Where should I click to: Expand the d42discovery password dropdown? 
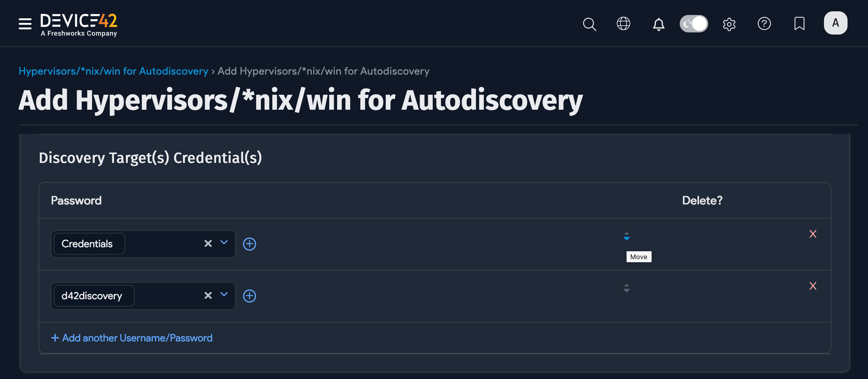(224, 294)
